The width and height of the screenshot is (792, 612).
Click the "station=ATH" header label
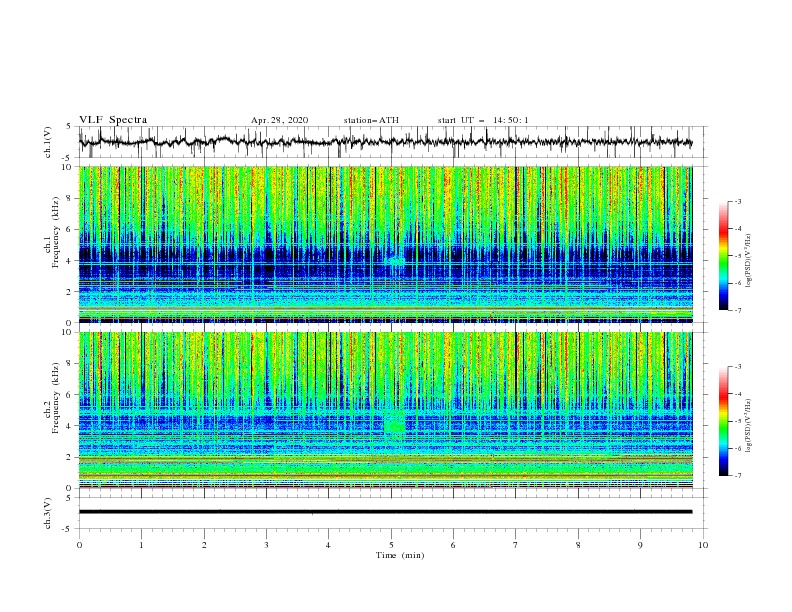[371, 120]
